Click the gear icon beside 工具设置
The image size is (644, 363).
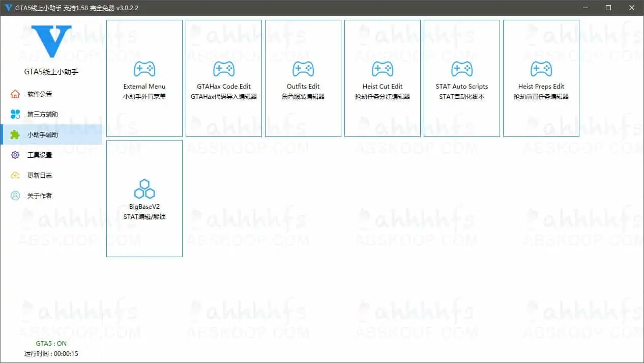click(15, 155)
